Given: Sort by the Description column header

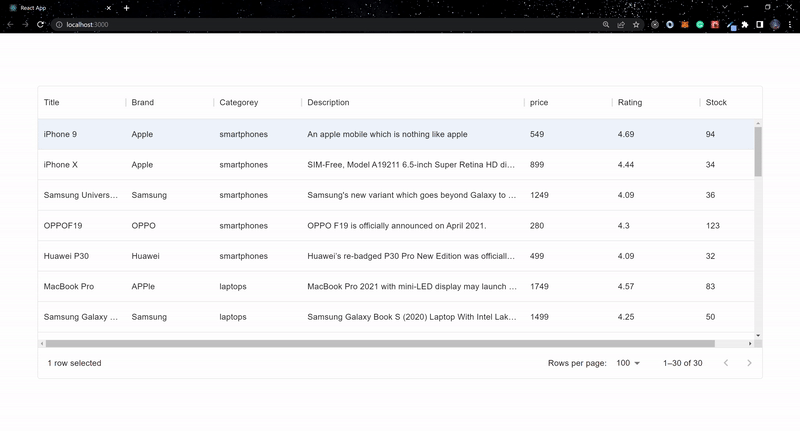Looking at the screenshot, I should pos(328,103).
